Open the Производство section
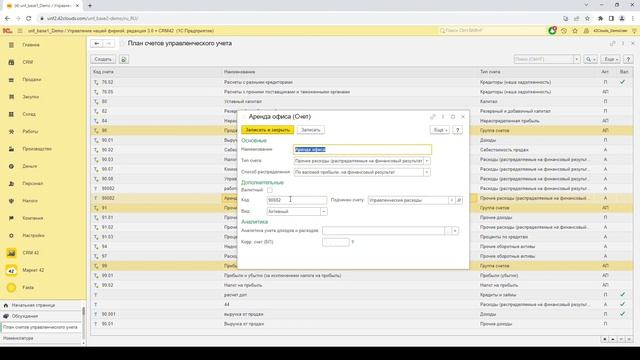The width and height of the screenshot is (640, 360). coord(37,149)
